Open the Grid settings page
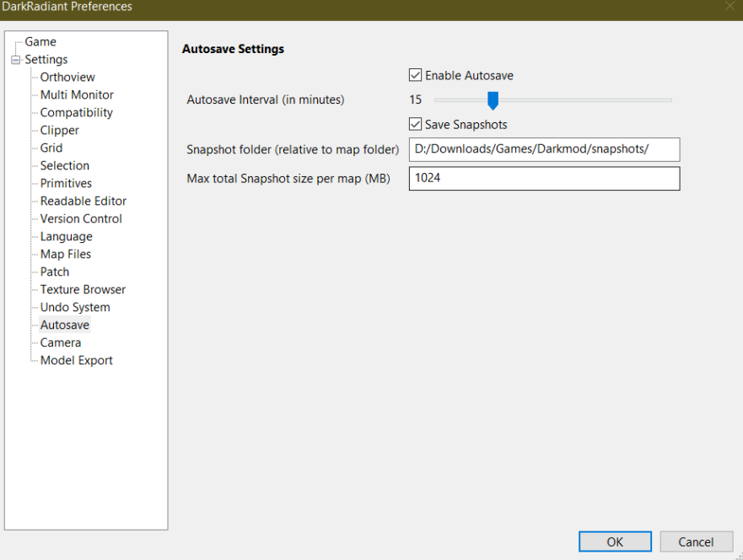Screen dimensions: 743x560 [51, 148]
